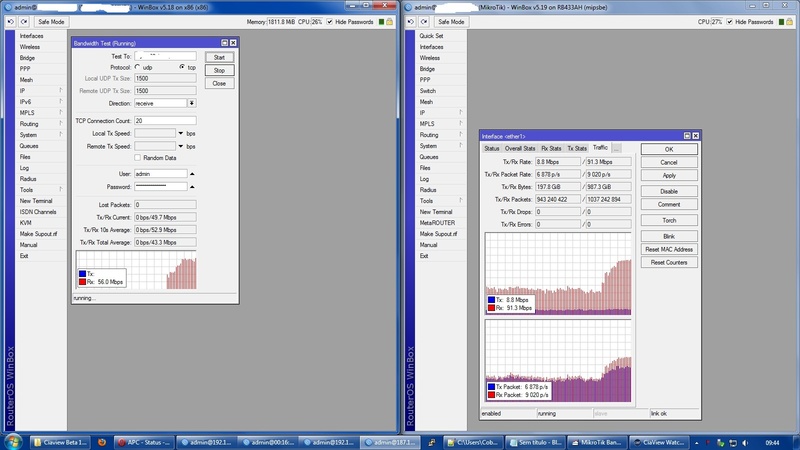Open the MikroTik Ban... taskbar item
The image size is (800, 450).
tap(597, 442)
